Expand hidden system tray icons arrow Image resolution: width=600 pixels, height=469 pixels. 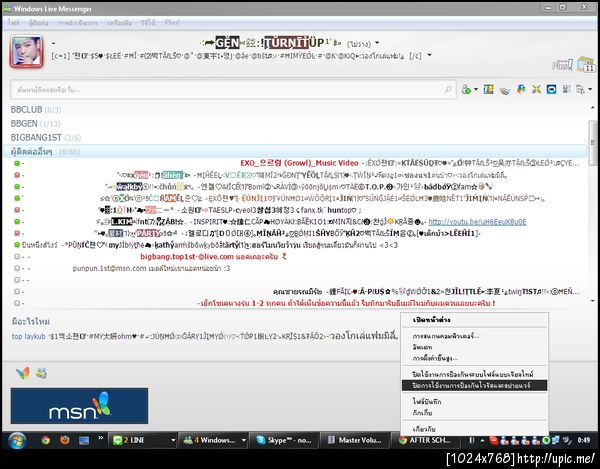(482, 441)
